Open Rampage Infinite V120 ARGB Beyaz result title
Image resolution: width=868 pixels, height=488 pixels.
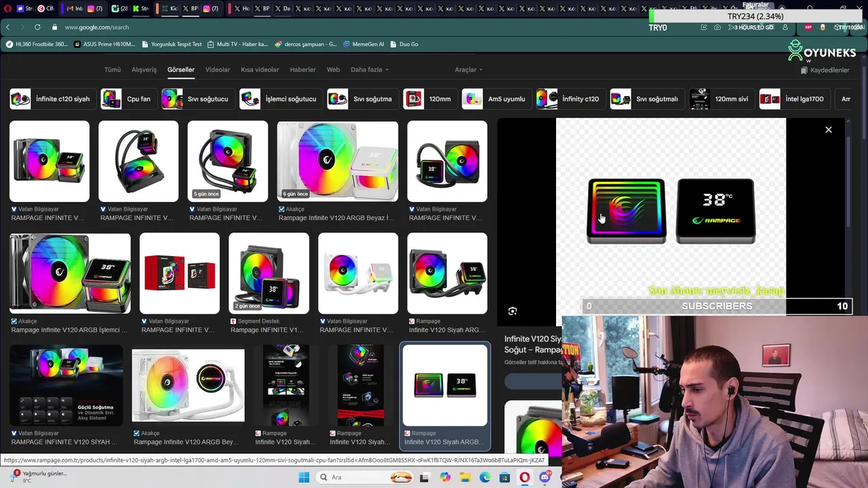pos(336,218)
